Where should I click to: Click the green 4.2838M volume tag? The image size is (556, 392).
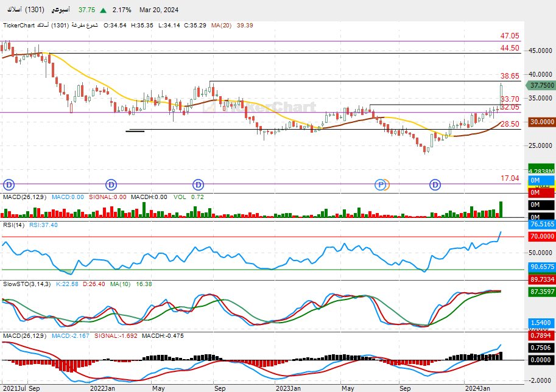tap(541, 169)
